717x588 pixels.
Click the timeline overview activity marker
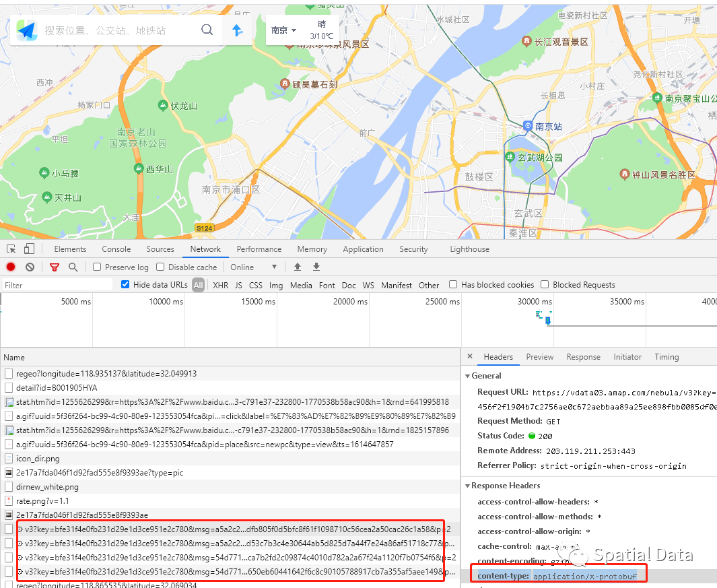coord(548,321)
